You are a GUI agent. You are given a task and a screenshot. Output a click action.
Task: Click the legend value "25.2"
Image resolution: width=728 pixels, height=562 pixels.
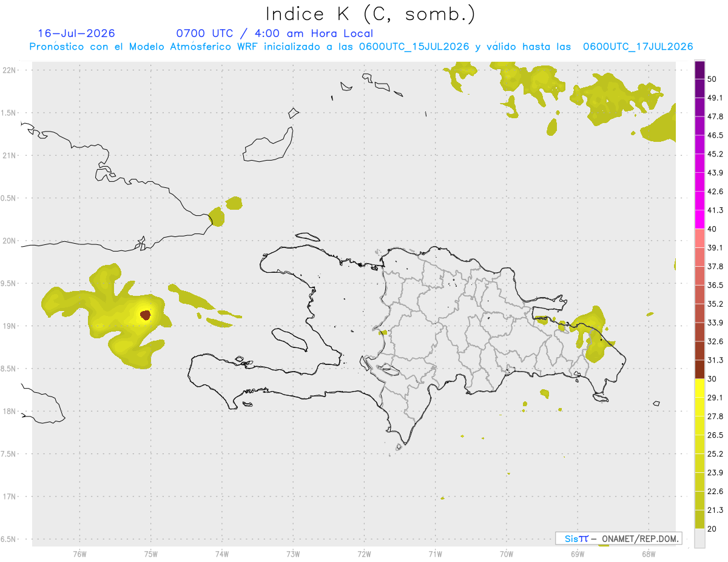[x=715, y=454]
